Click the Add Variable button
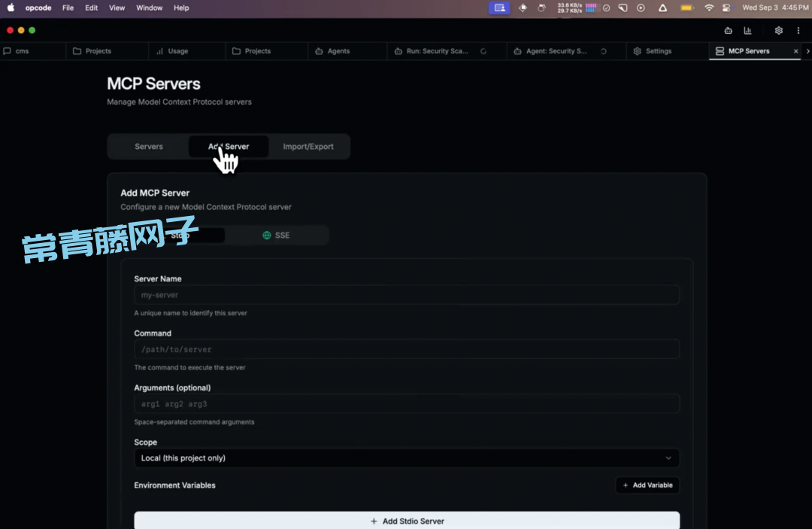Viewport: 812px width, 529px height. tap(647, 485)
